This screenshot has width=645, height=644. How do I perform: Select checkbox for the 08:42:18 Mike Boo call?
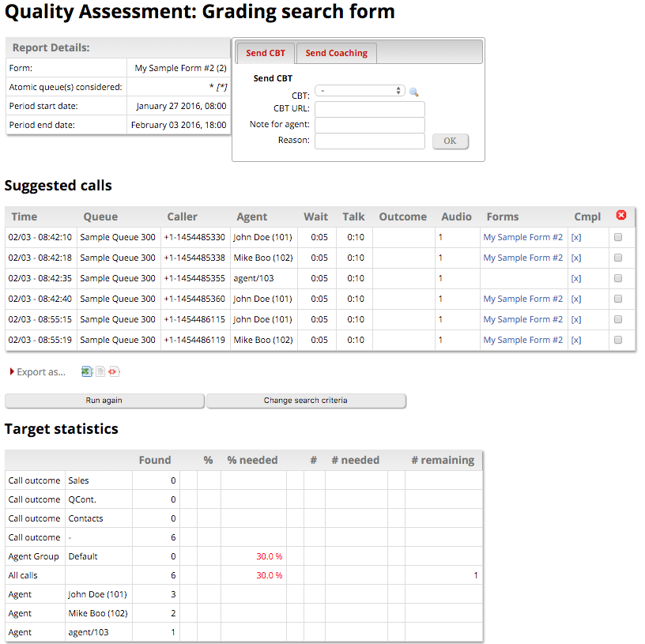click(x=618, y=258)
